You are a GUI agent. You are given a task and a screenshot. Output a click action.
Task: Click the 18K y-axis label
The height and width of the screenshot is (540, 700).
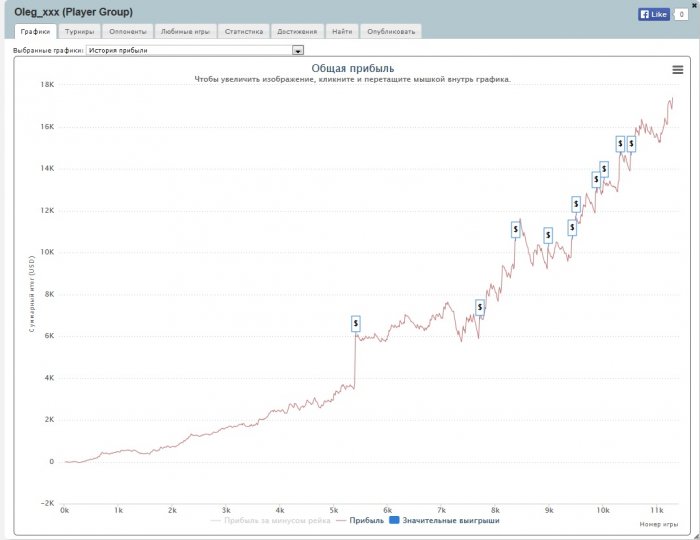click(x=47, y=84)
